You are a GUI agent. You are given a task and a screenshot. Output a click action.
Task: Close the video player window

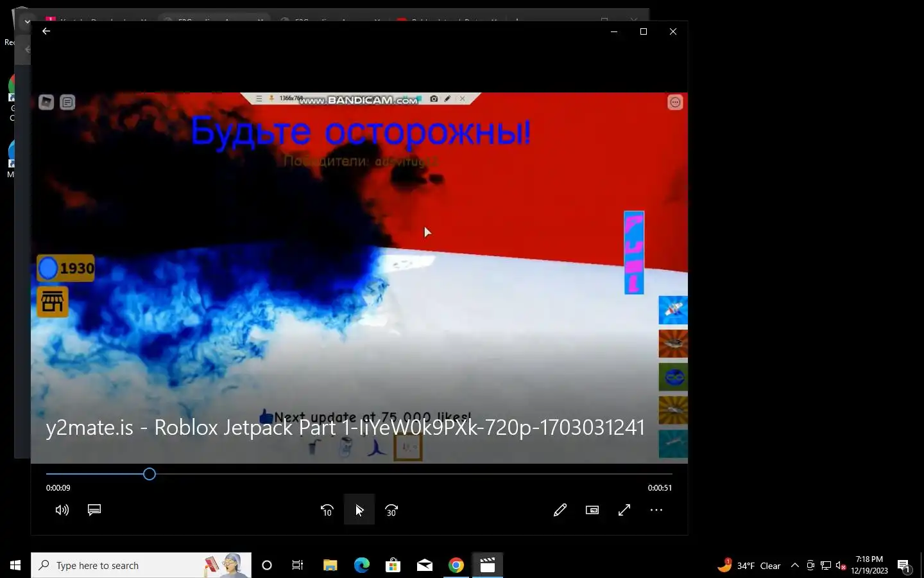point(673,31)
